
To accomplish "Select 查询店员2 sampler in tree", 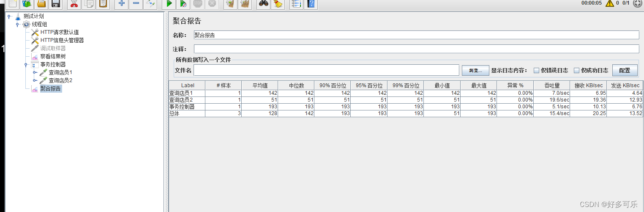I will tap(60, 80).
